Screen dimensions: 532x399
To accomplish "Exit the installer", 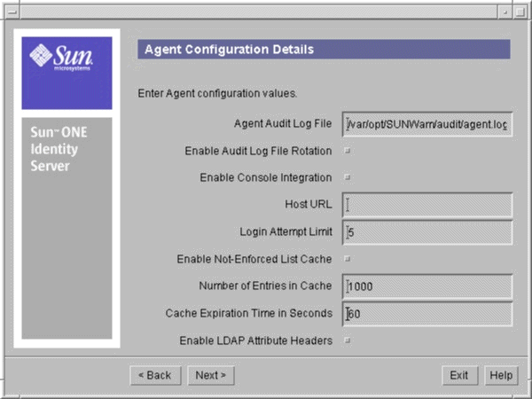I will (459, 376).
